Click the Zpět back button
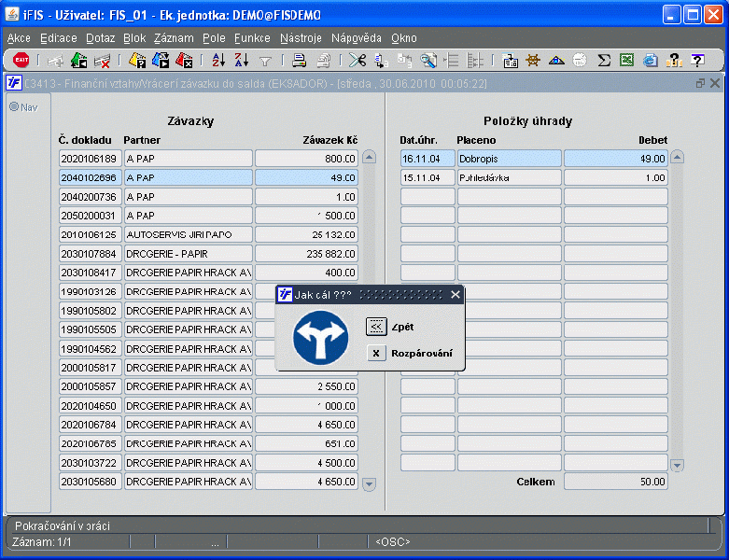The width and height of the screenshot is (729, 560). pyautogui.click(x=376, y=327)
